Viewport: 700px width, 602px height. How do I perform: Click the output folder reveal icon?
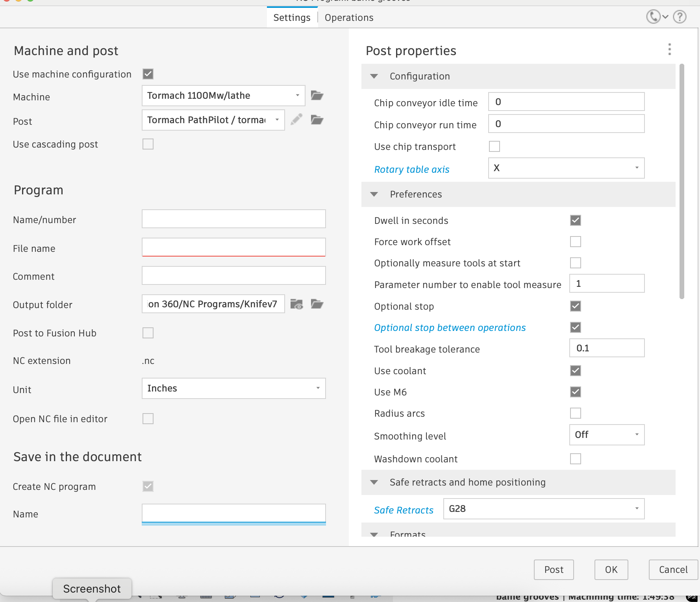click(x=296, y=304)
